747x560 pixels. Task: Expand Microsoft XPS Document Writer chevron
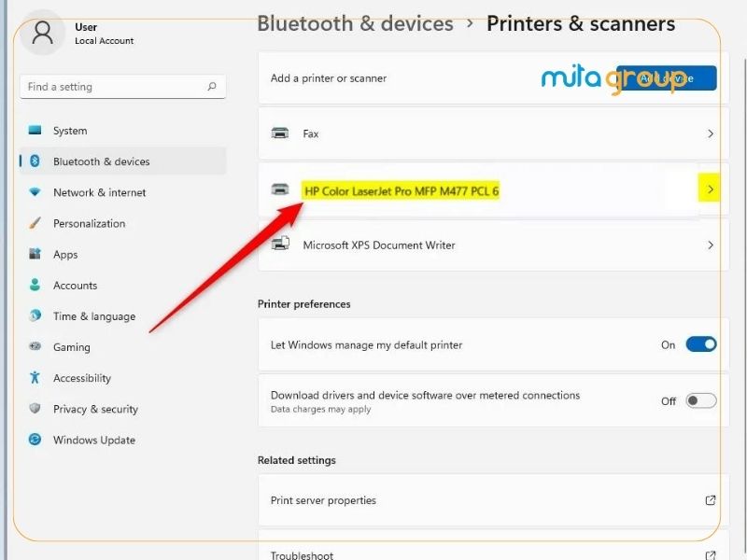click(x=711, y=245)
